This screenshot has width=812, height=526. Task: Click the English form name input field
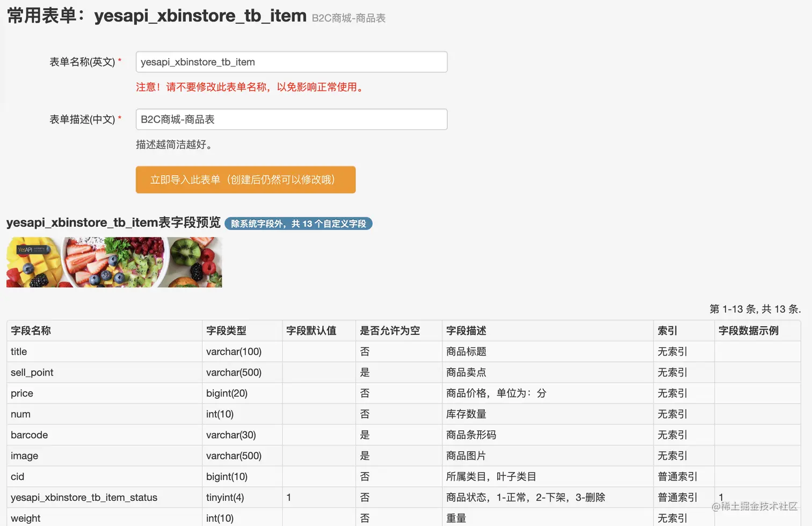[291, 62]
